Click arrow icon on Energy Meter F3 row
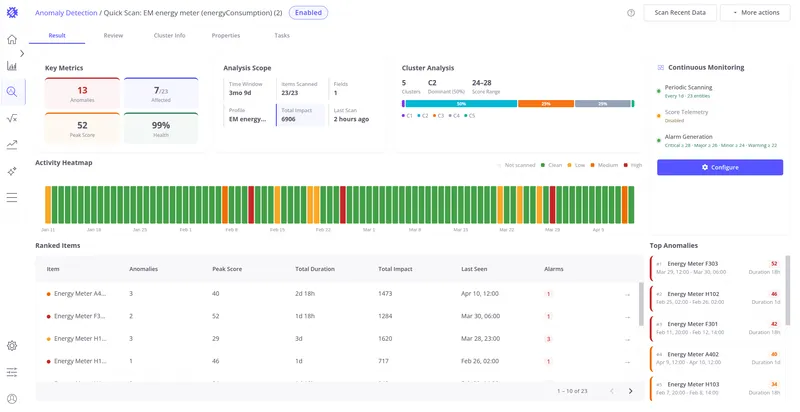 (x=627, y=317)
